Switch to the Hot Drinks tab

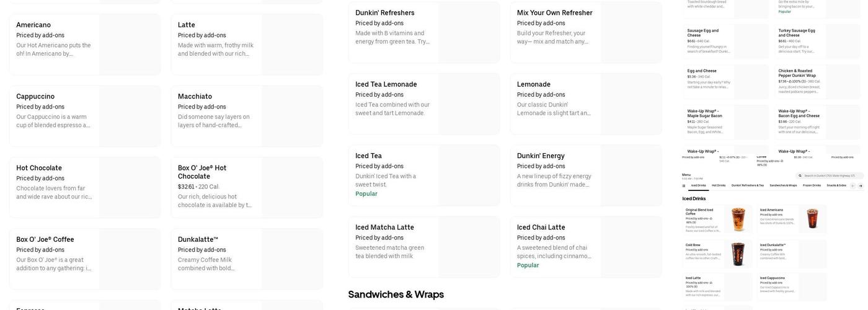[x=719, y=185]
